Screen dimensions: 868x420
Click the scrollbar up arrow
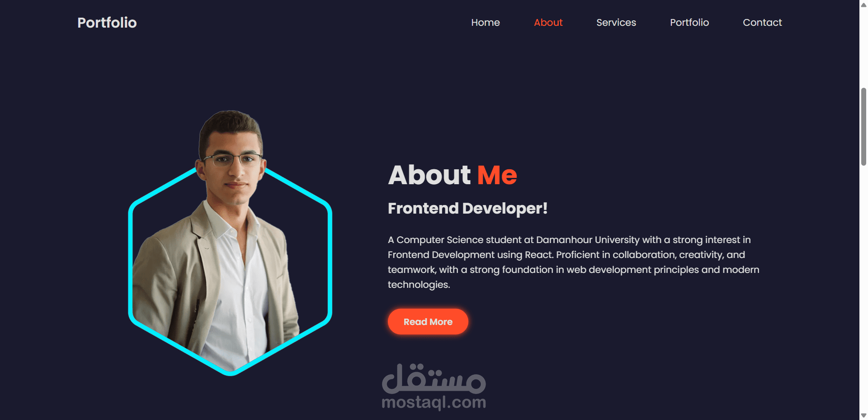coord(863,5)
